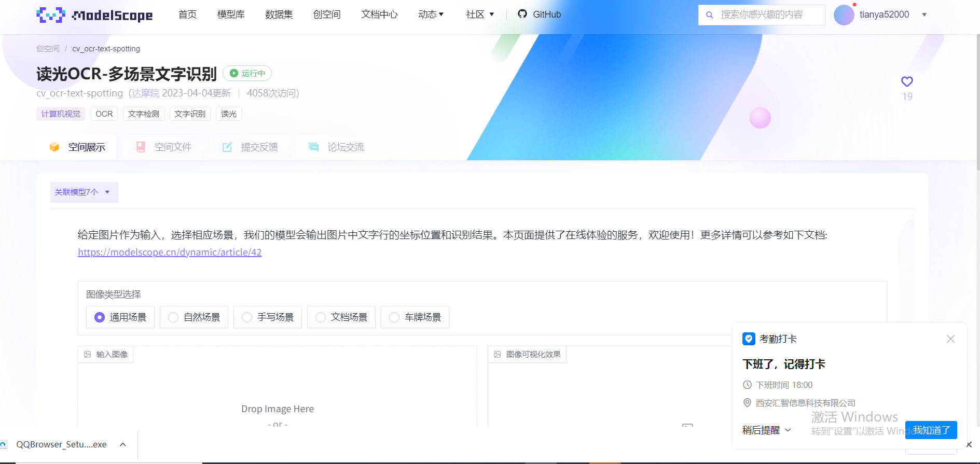Open the 社区 navigation dropdown

(480, 15)
